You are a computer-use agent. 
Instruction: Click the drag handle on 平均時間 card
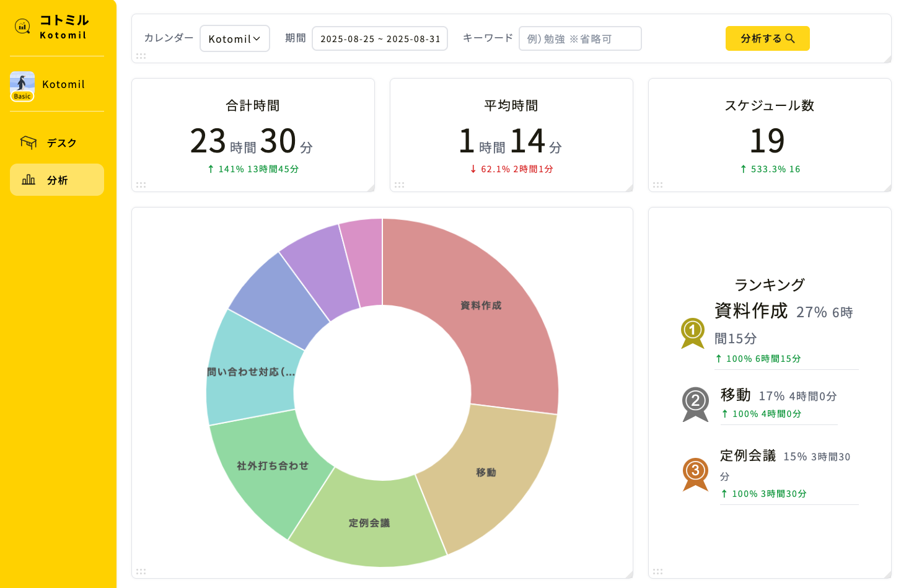pos(400,185)
